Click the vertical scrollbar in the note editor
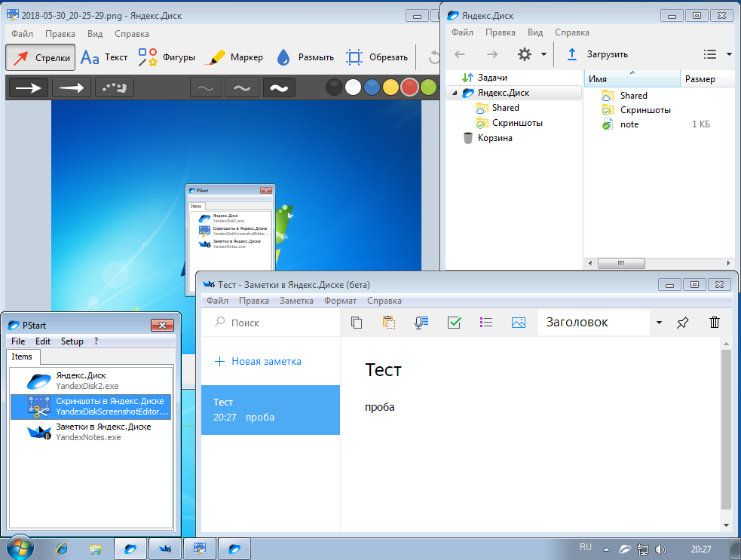The image size is (741, 560). (726, 429)
